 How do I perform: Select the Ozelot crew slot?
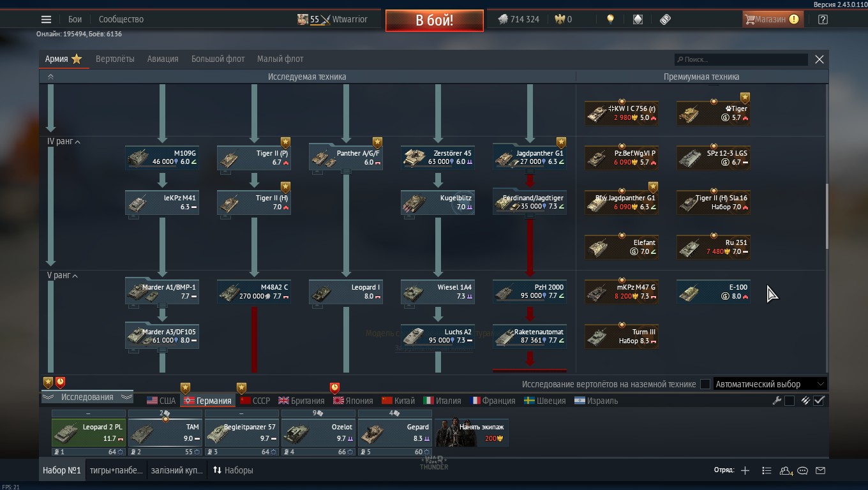pyautogui.click(x=318, y=433)
